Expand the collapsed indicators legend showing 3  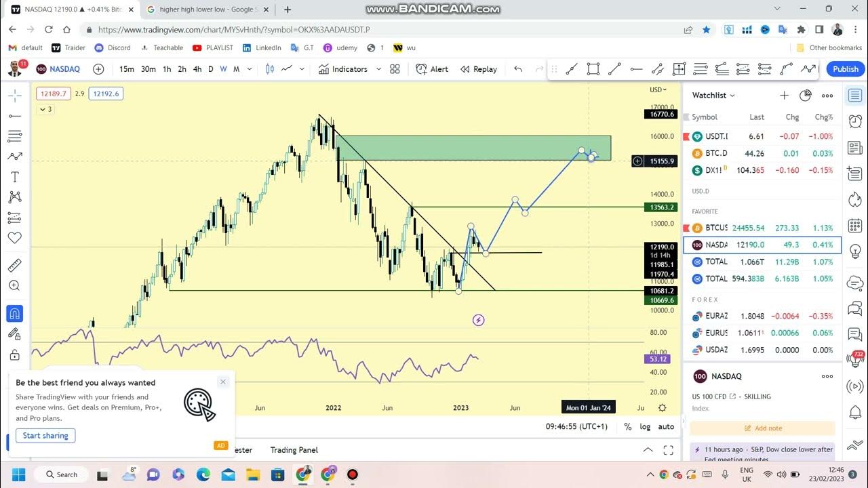click(45, 109)
